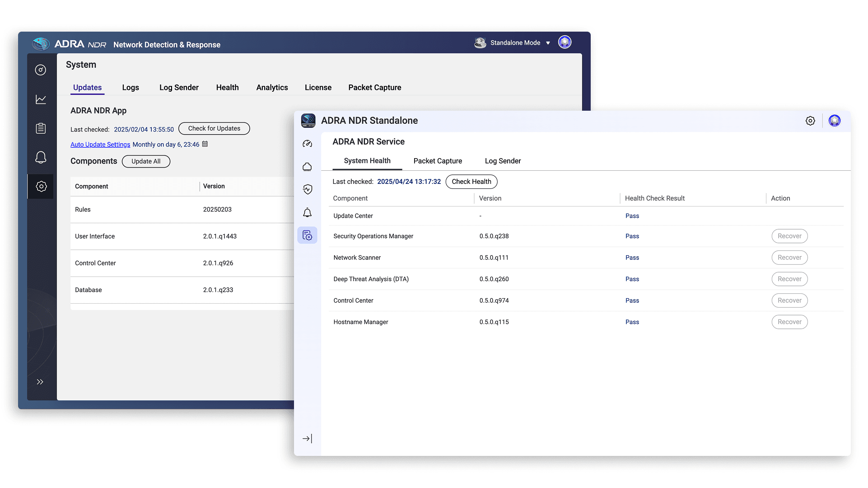Click the Action column header
Screen dimensions: 868x488
click(780, 198)
